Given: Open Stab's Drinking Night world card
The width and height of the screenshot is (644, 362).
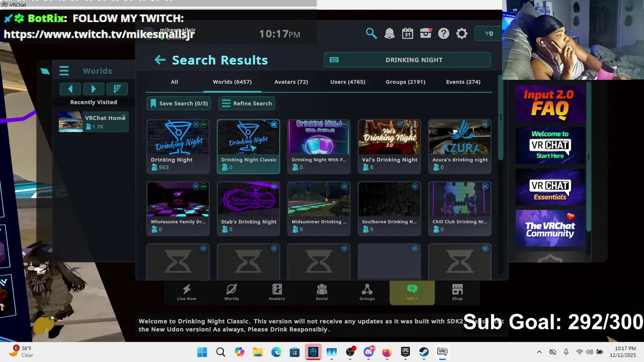Looking at the screenshot, I should [x=249, y=209].
